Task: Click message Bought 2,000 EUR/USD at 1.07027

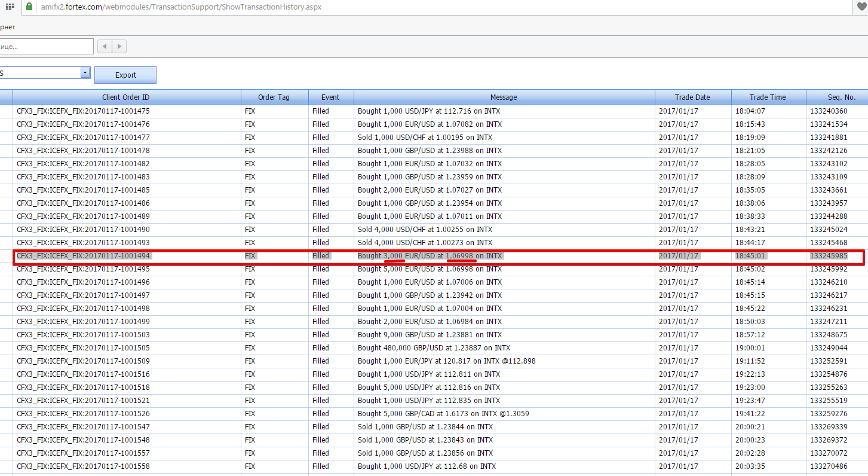Action: click(x=430, y=190)
